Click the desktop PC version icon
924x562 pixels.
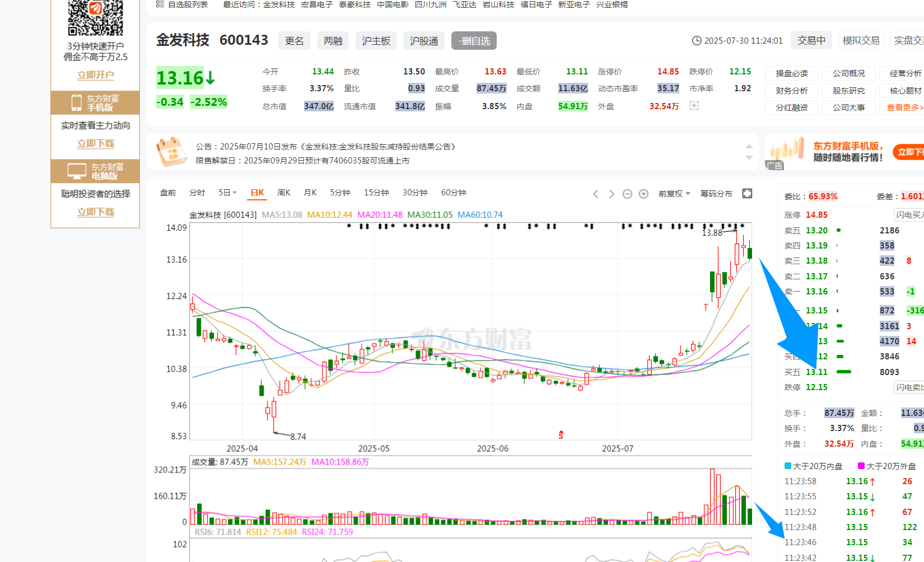point(77,171)
